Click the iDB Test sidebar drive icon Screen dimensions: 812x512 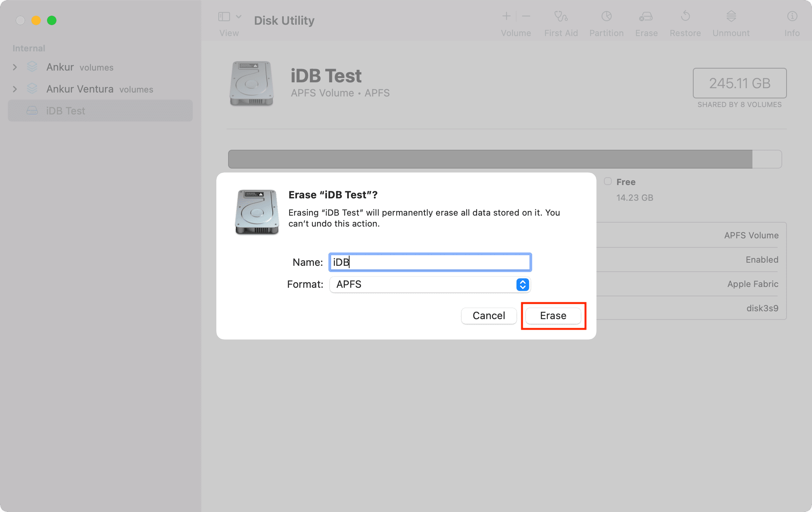pyautogui.click(x=32, y=111)
